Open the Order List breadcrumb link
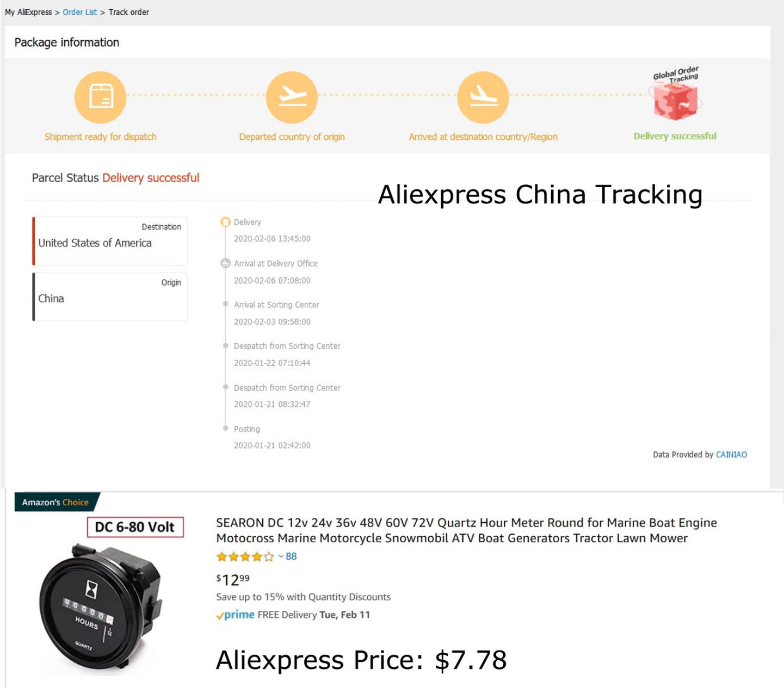The width and height of the screenshot is (784, 688). click(80, 12)
